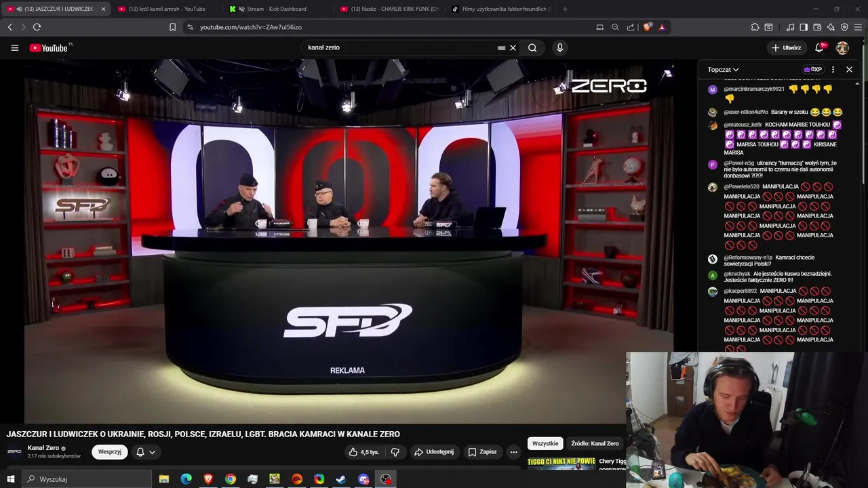Switch to the Filmy użytkownika faktenfreundlich tab
This screenshot has width=868, height=488.
(x=500, y=9)
